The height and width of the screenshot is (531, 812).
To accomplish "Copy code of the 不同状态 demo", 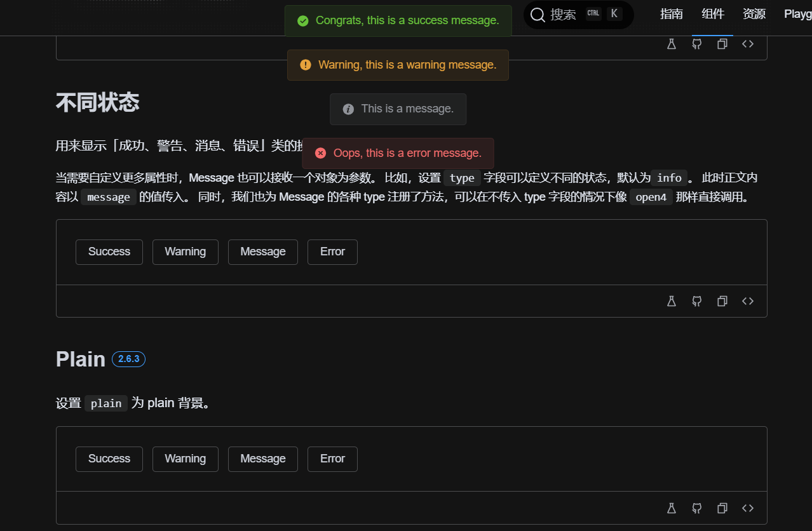I will 722,301.
